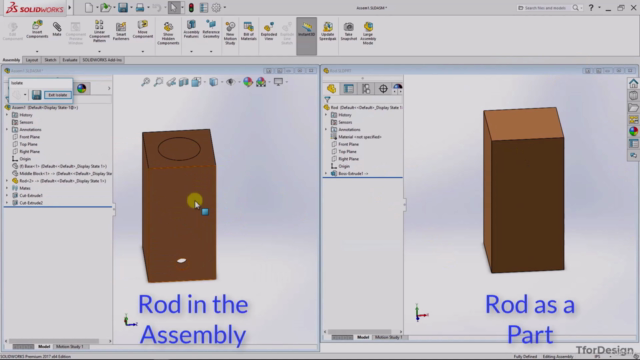640x360 pixels.
Task: Expand History in Rod part tree
Action: coord(326,115)
